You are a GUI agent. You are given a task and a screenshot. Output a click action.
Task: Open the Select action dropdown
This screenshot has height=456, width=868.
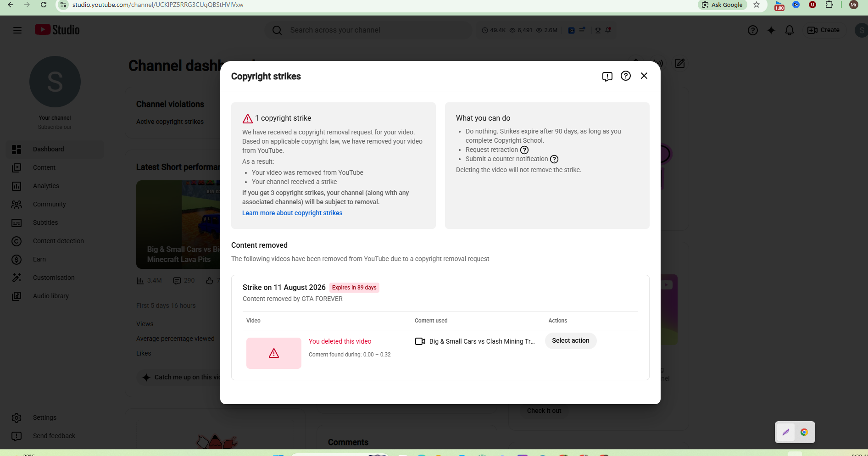(571, 340)
